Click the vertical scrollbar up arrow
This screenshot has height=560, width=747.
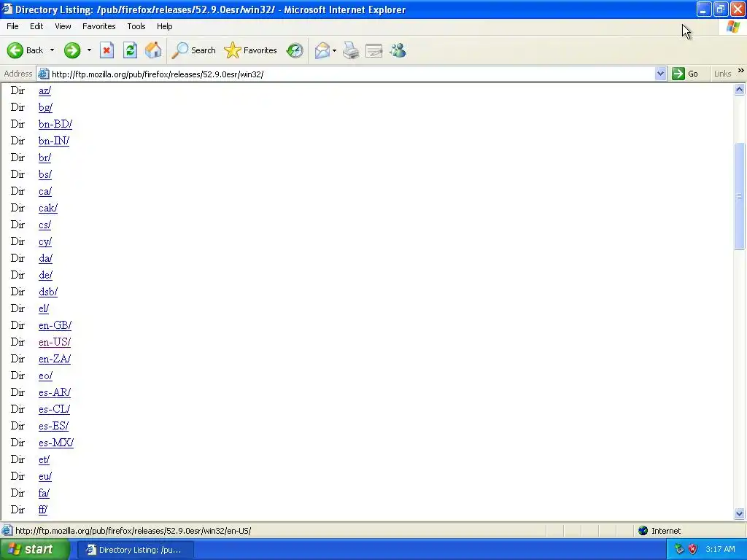click(740, 90)
